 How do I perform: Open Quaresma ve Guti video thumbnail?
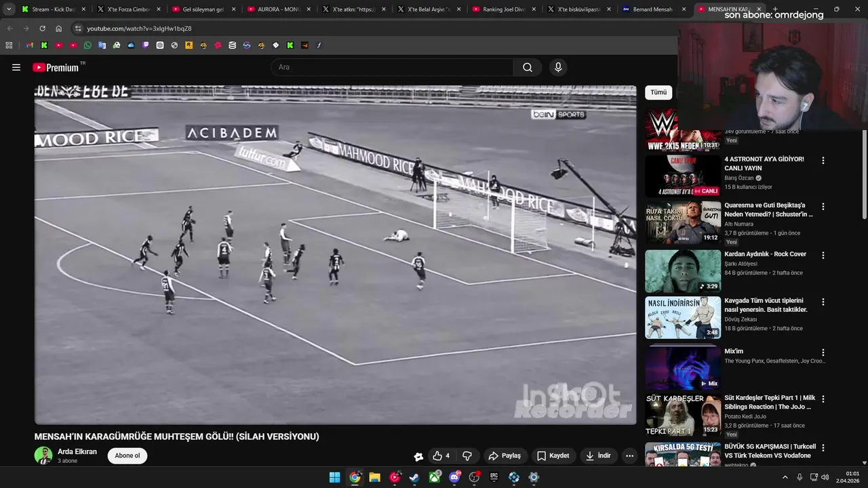click(683, 222)
